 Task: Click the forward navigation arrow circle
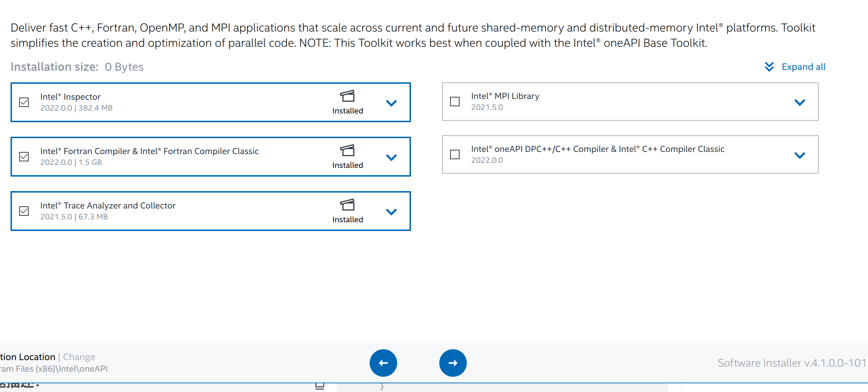453,363
